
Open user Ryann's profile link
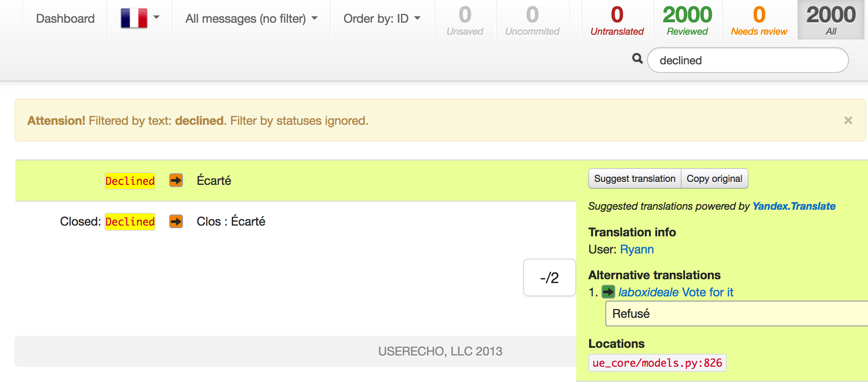[x=637, y=250]
